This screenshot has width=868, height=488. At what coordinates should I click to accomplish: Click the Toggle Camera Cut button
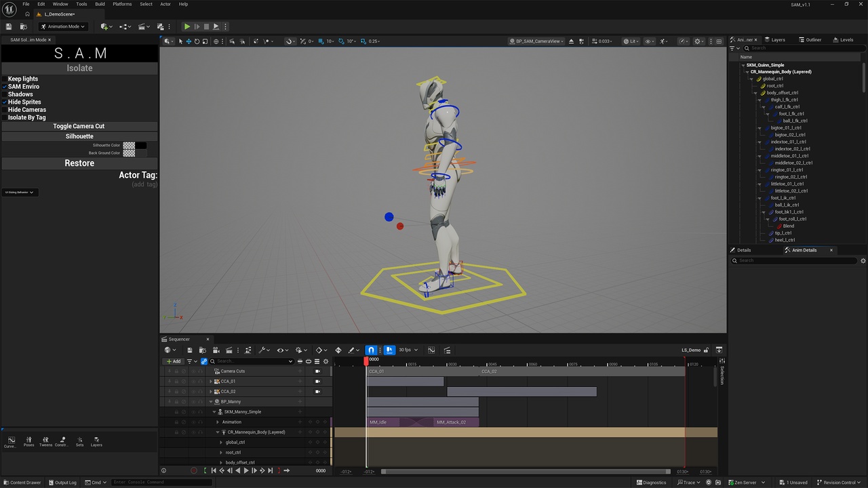click(79, 126)
